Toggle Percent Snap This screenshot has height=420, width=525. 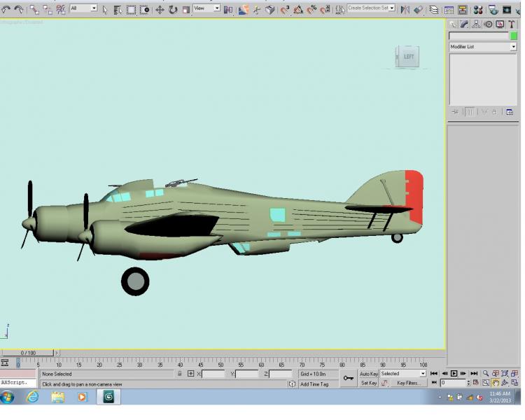[311, 10]
